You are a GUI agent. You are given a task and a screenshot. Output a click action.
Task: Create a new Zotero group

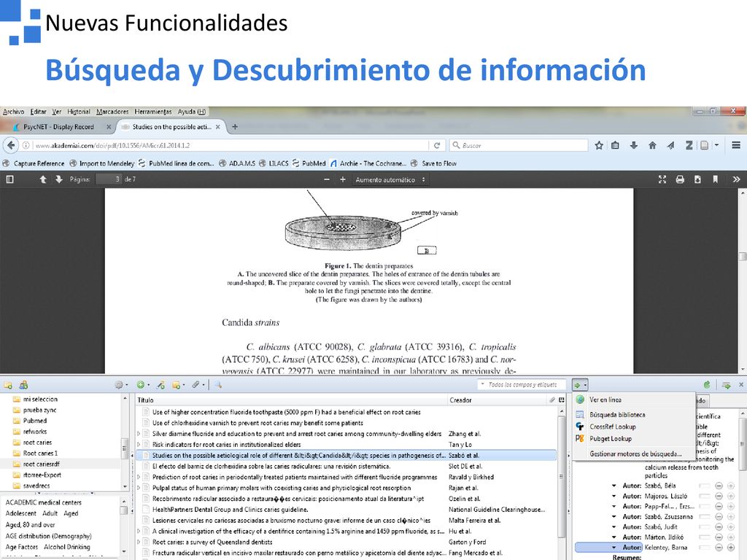(23, 385)
